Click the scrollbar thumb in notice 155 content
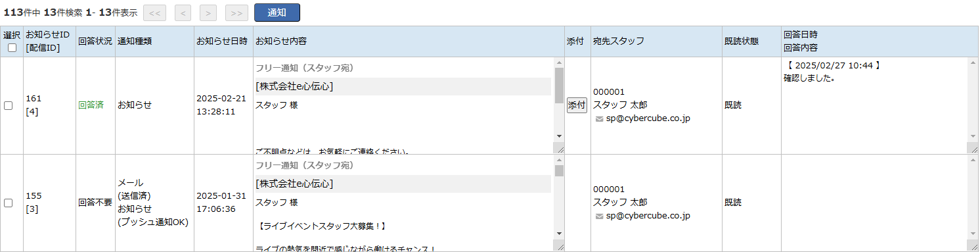Screen dimensions: 980x252 [x=559, y=170]
